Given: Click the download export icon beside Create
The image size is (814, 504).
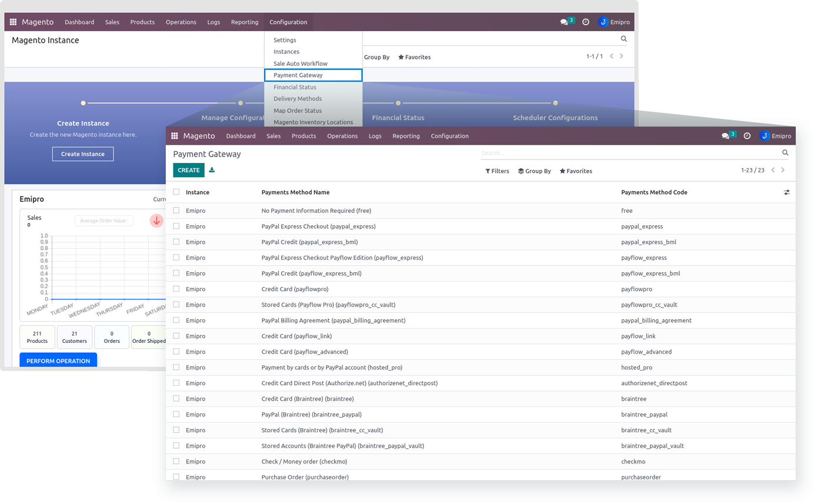Looking at the screenshot, I should coord(212,170).
